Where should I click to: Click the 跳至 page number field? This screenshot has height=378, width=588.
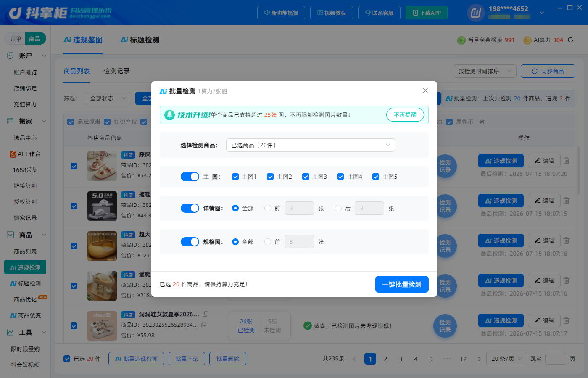click(x=556, y=359)
